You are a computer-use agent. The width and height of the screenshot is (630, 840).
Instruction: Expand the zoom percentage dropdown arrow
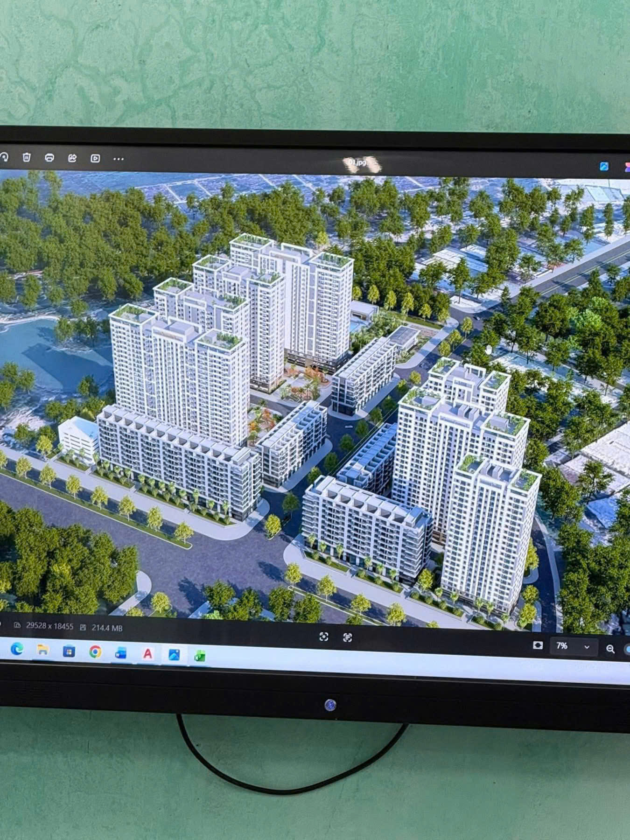pos(587,647)
